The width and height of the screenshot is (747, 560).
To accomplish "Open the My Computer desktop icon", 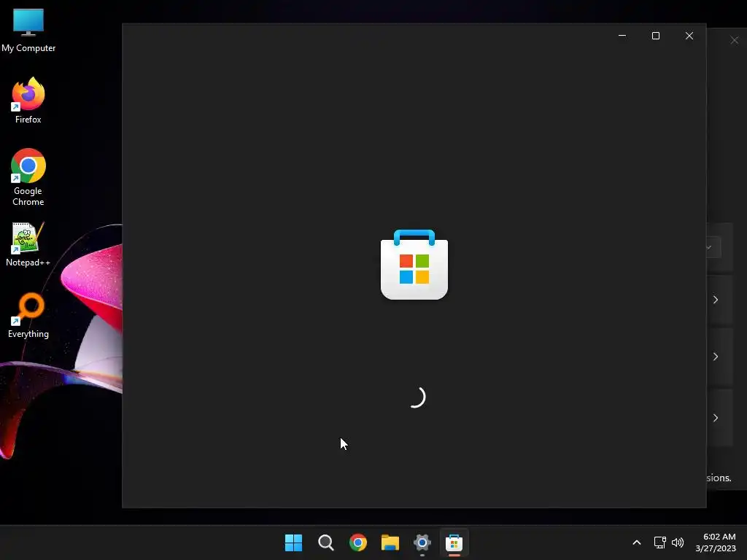I will pos(28,30).
